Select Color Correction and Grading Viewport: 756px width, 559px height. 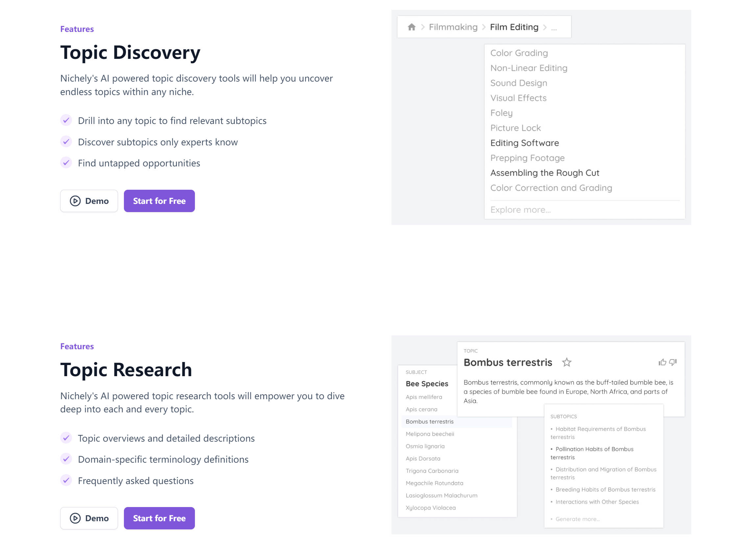pyautogui.click(x=551, y=188)
